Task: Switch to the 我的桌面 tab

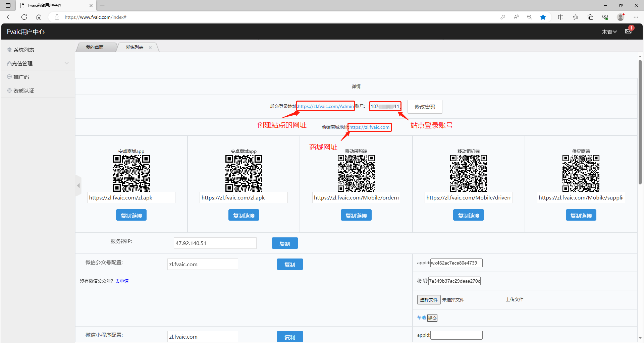Action: click(x=95, y=48)
